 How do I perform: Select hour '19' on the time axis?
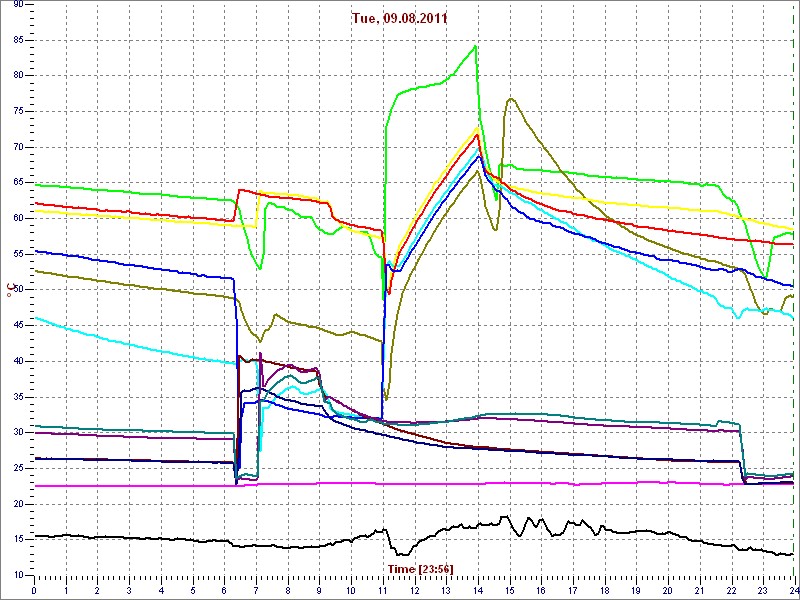coord(635,590)
